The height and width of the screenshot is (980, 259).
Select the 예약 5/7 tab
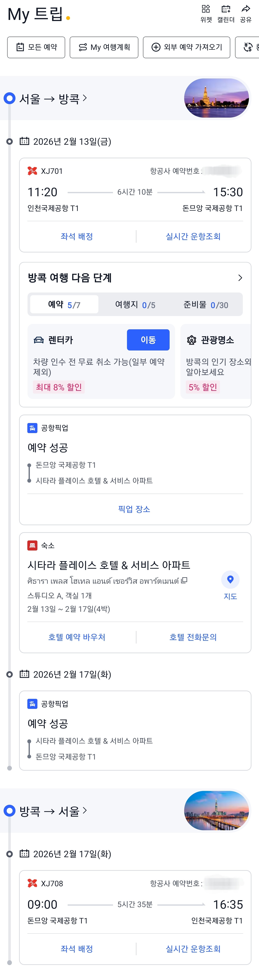[64, 305]
